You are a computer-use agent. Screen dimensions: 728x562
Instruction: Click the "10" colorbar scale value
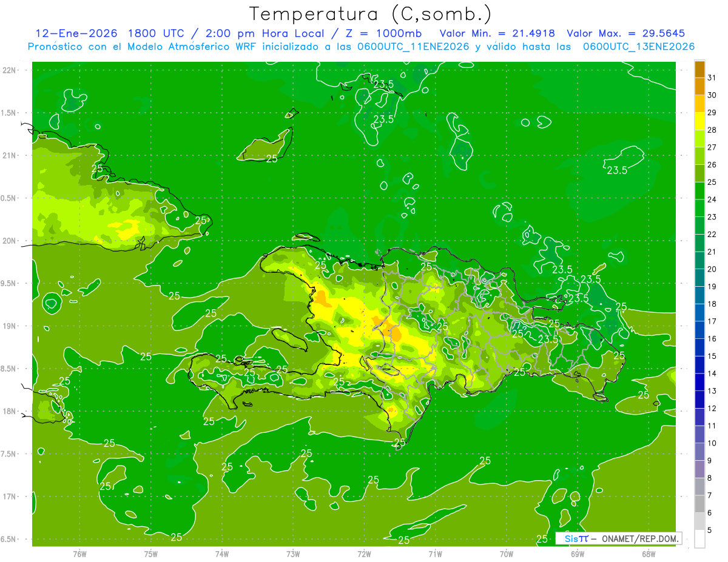click(712, 443)
